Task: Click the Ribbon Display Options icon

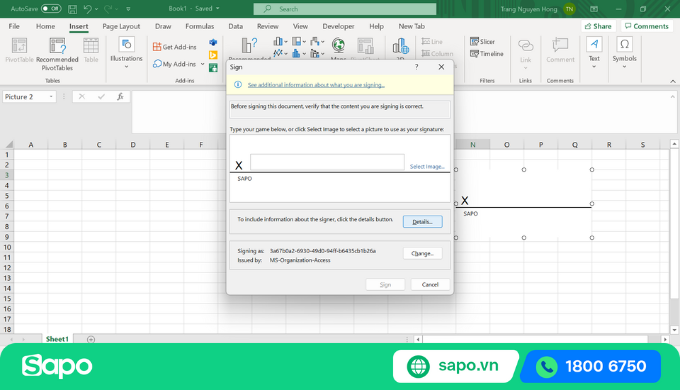Action: pyautogui.click(x=594, y=9)
